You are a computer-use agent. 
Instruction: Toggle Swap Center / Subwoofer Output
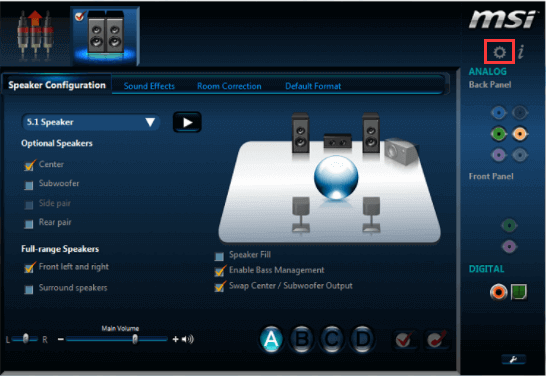point(220,287)
